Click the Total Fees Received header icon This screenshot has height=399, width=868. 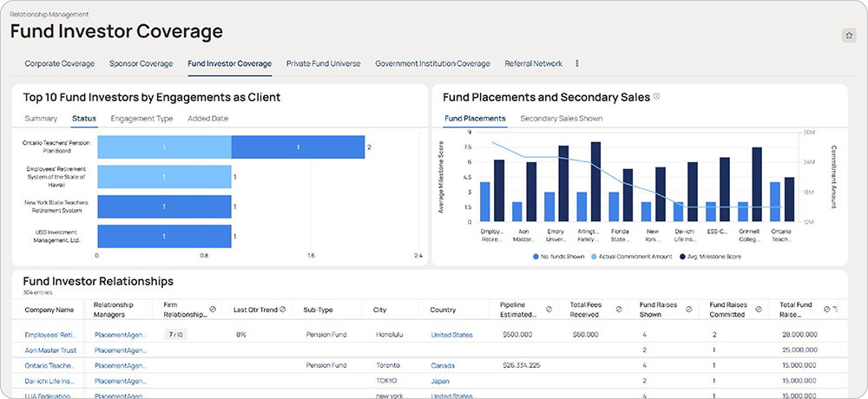[618, 310]
